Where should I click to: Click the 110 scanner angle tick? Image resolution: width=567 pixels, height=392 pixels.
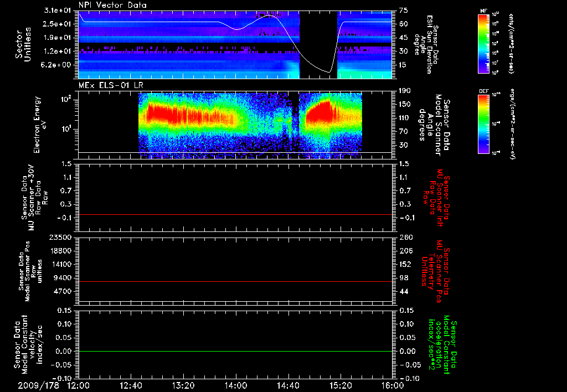coord(405,118)
